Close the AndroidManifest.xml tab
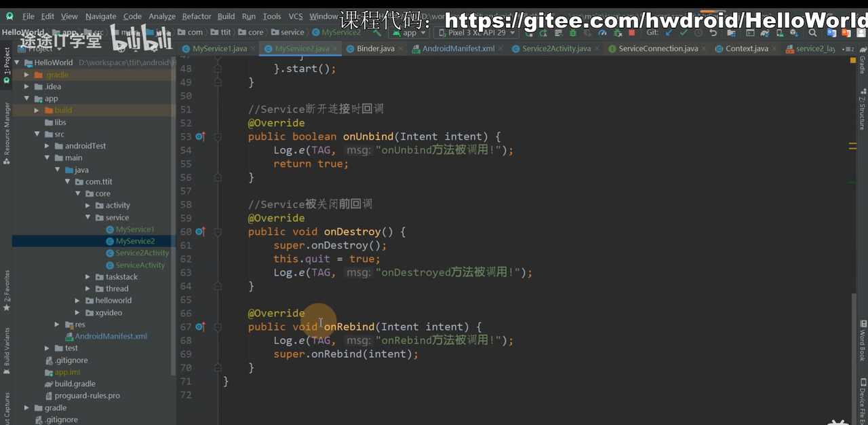The height and width of the screenshot is (425, 868). pos(501,49)
